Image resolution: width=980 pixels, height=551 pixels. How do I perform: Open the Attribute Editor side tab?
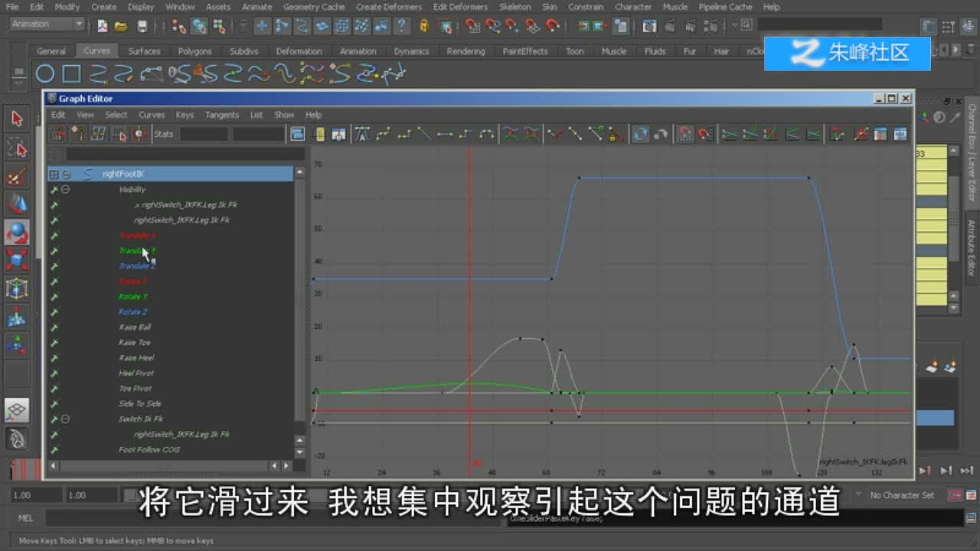click(x=971, y=247)
